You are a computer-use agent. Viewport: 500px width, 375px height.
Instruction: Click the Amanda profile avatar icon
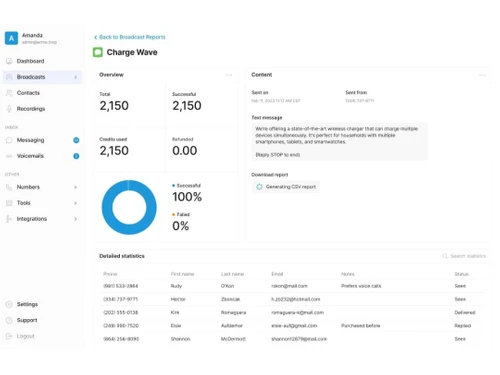click(x=11, y=38)
